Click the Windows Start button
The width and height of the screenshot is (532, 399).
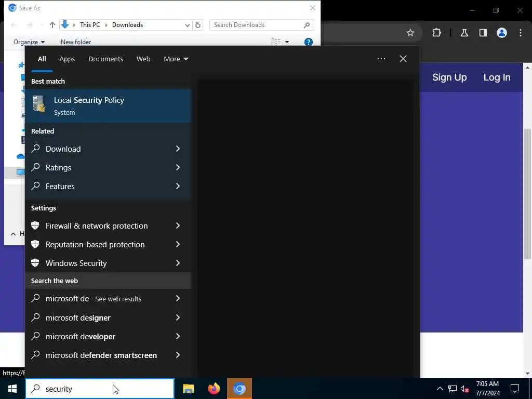tap(12, 389)
